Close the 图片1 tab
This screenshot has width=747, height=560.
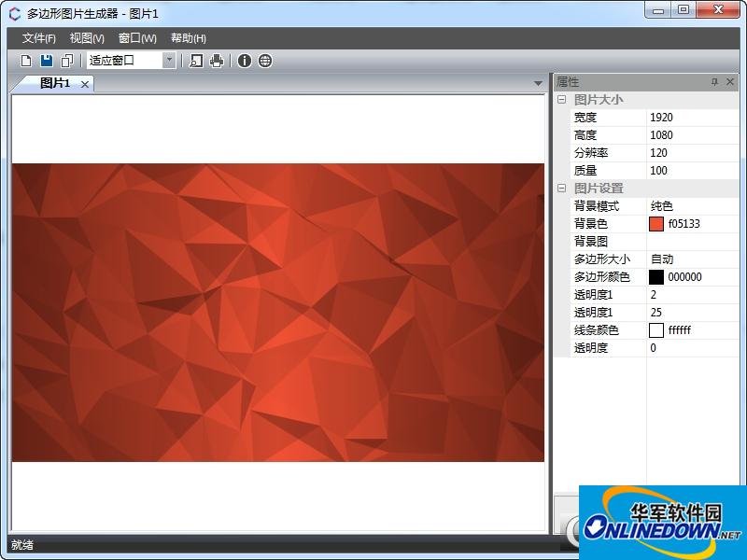click(x=85, y=84)
